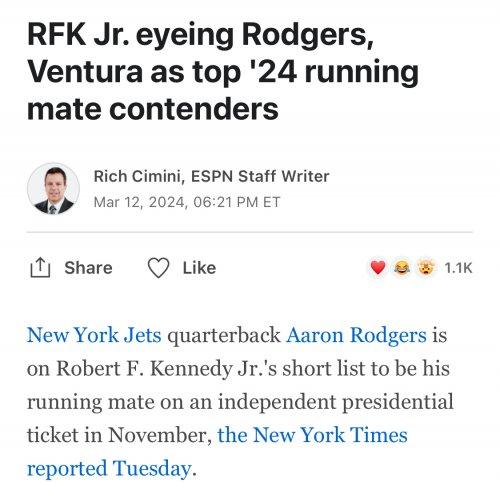Click 'independent presidential' in the first paragraph

[336, 402]
